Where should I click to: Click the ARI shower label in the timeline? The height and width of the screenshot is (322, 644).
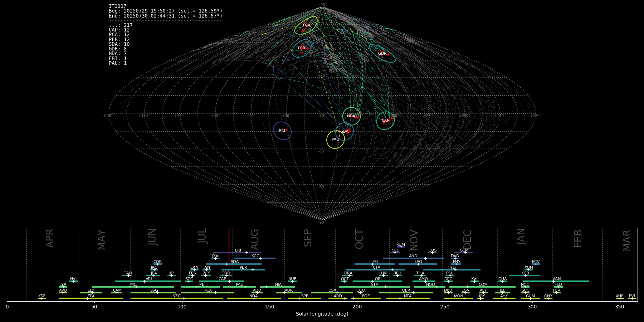[149, 279]
